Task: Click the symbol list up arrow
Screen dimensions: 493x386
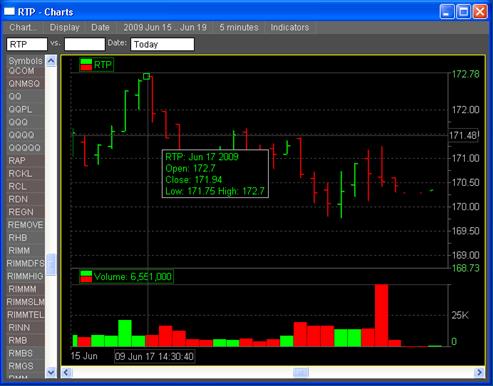Action: 51,61
